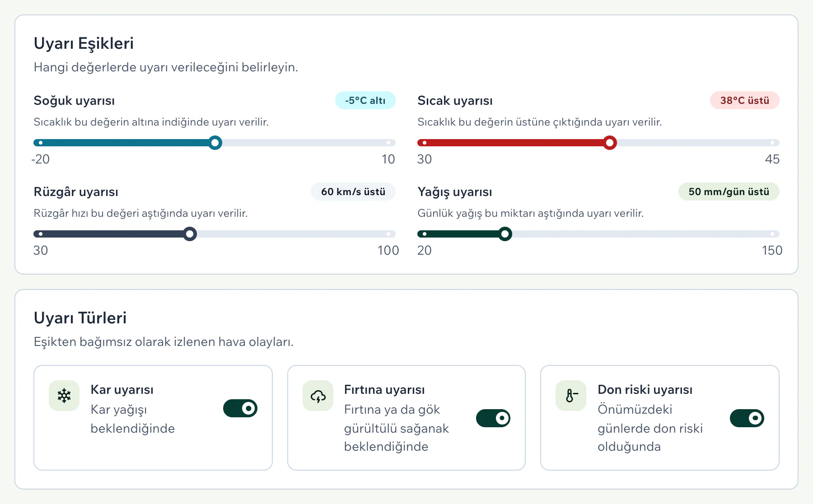Screen dimensions: 813x504
Task: Click 'Günlük yağış bu miktarı aştığında uyarı verilir.'
Action: click(530, 213)
